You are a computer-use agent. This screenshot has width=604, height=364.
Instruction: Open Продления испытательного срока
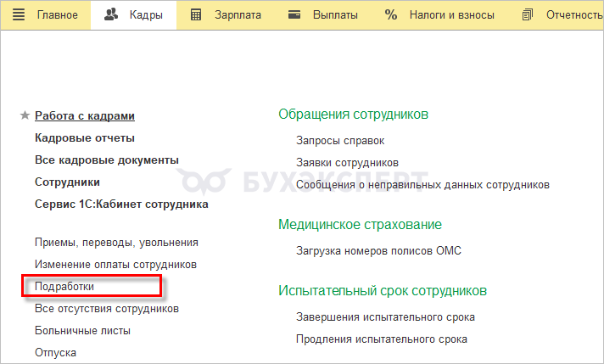(382, 339)
